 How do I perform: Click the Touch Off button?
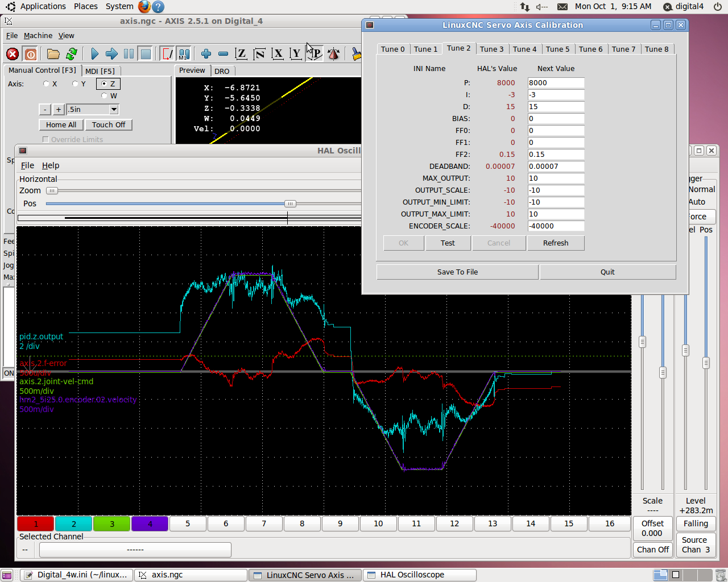(x=109, y=124)
